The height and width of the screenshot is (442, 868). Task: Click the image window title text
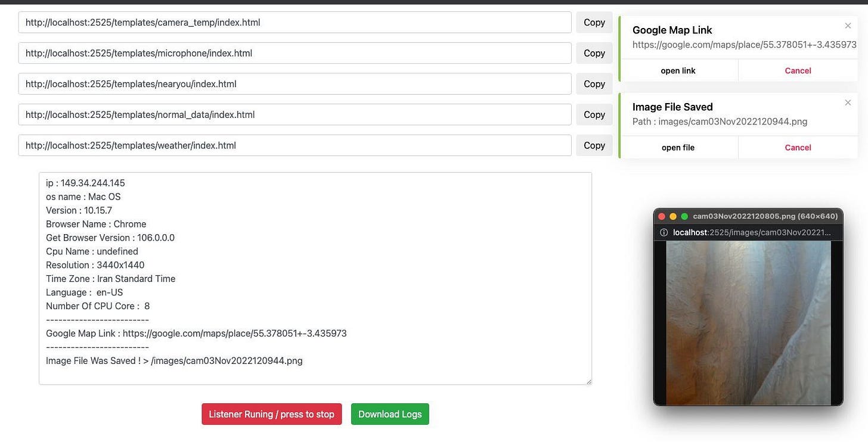click(765, 216)
